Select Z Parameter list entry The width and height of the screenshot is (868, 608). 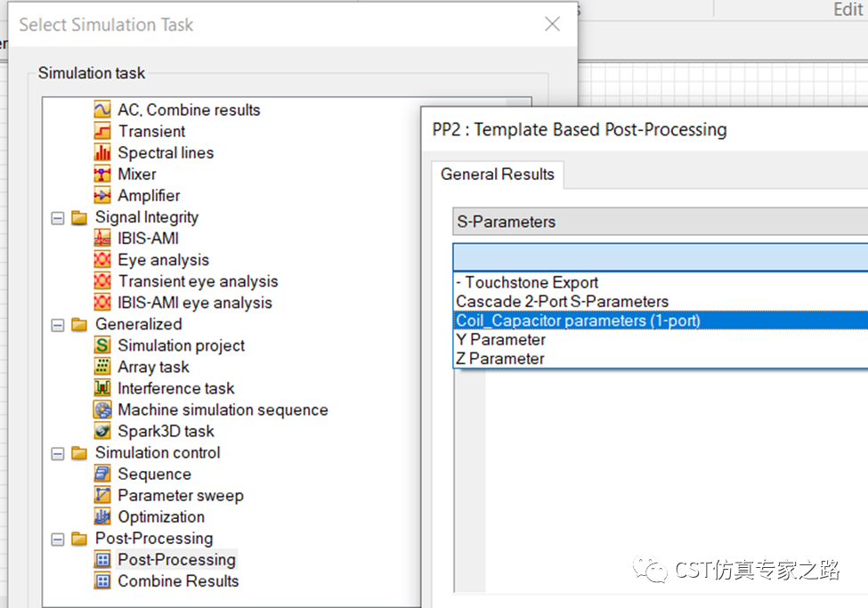click(x=499, y=359)
